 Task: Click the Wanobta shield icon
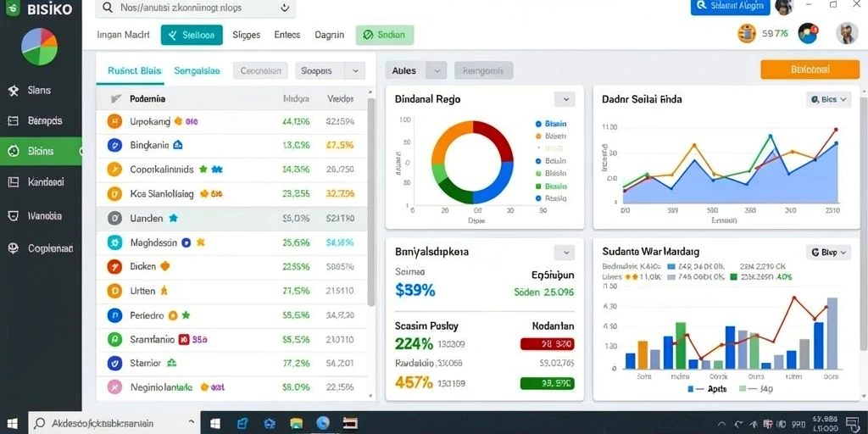click(14, 216)
